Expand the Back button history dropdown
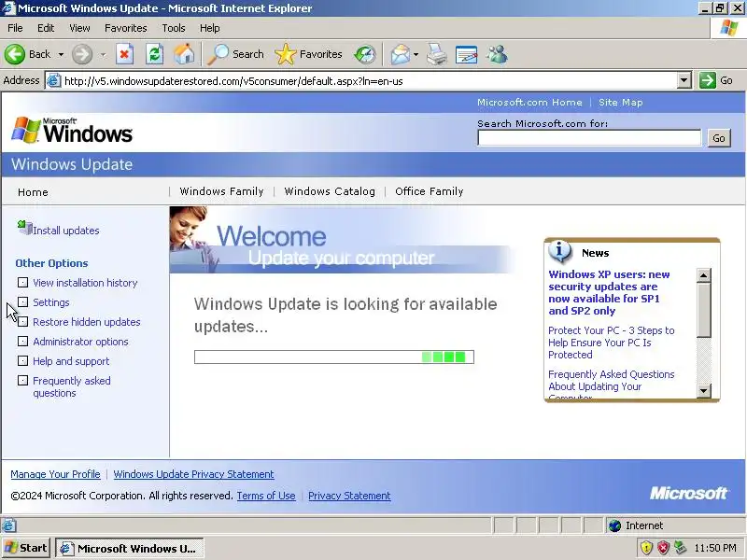This screenshot has height=560, width=747. click(61, 55)
